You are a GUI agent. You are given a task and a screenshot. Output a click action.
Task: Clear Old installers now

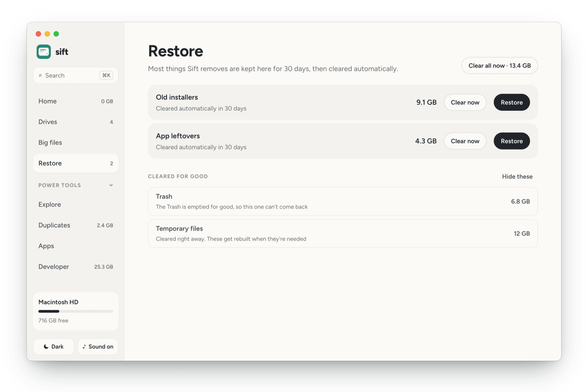465,102
